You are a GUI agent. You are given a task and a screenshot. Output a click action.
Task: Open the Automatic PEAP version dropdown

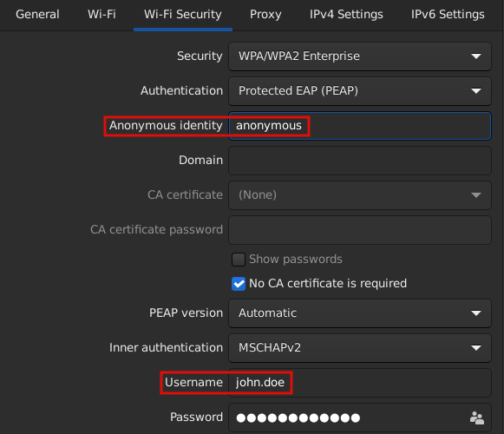click(x=360, y=313)
